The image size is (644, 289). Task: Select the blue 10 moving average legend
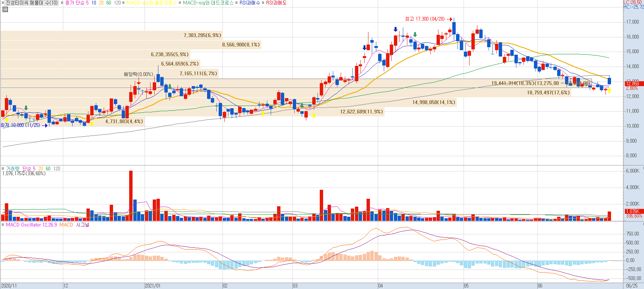tap(94, 3)
